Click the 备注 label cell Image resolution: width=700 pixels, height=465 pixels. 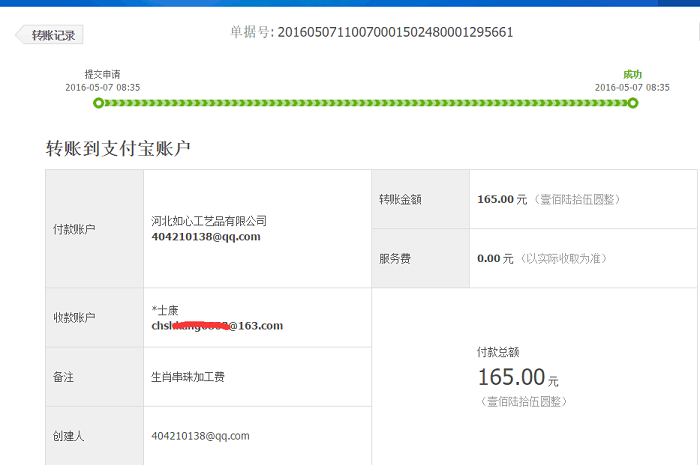tap(63, 377)
